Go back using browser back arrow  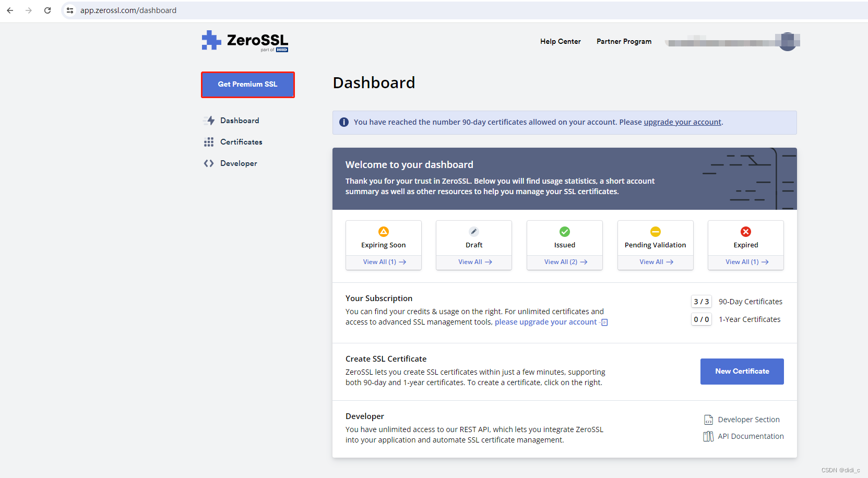10,10
